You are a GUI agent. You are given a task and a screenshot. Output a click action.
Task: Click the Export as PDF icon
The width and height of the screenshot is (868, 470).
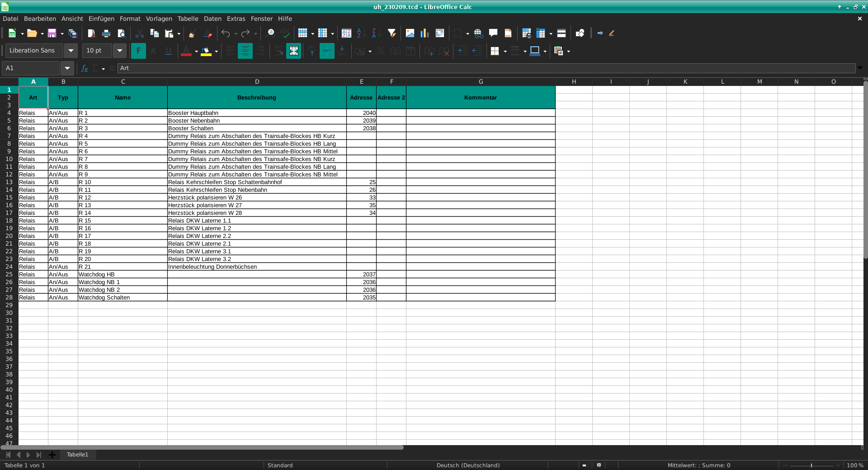(x=91, y=33)
